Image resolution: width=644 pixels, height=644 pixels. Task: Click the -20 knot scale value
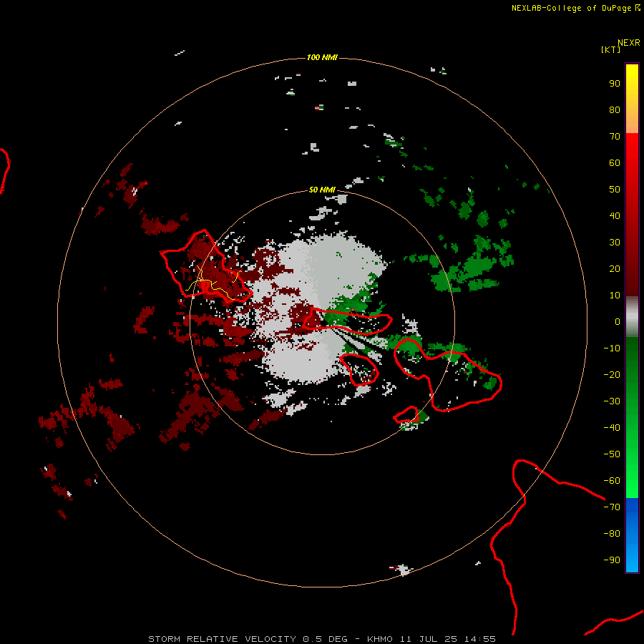[x=612, y=375]
